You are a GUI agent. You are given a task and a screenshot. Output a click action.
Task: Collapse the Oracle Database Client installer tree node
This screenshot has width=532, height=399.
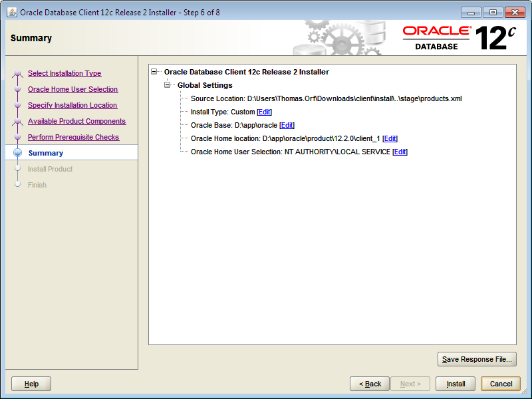click(154, 72)
